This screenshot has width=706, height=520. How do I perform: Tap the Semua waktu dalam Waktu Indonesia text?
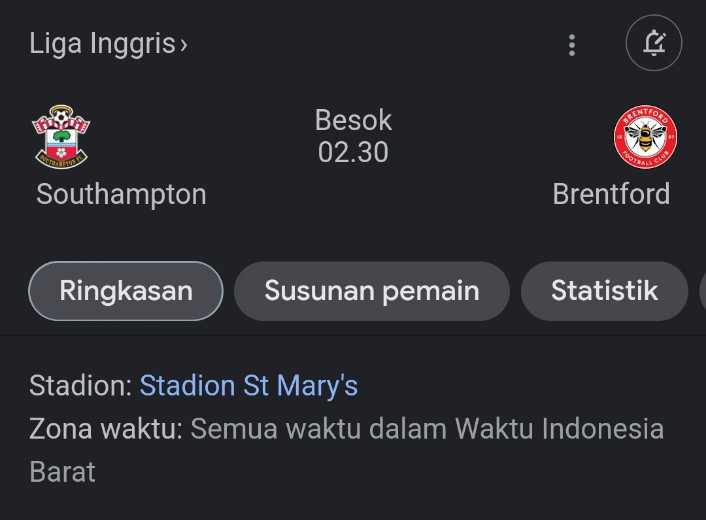[x=427, y=428]
